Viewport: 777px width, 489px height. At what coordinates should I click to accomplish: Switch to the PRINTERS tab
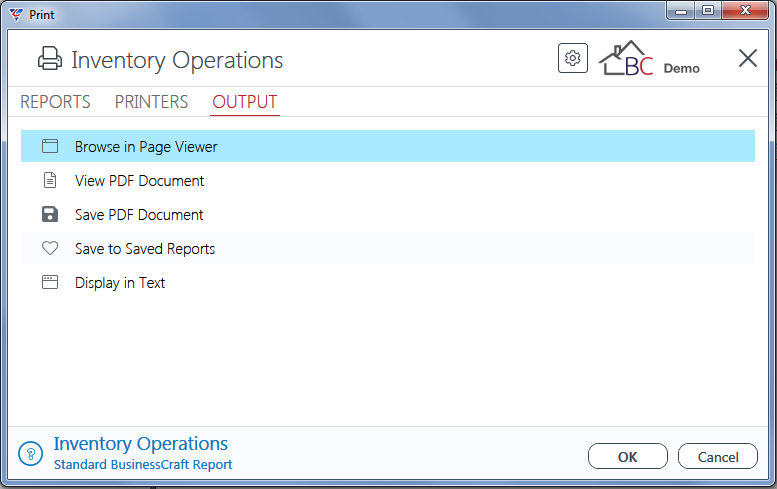pyautogui.click(x=151, y=102)
